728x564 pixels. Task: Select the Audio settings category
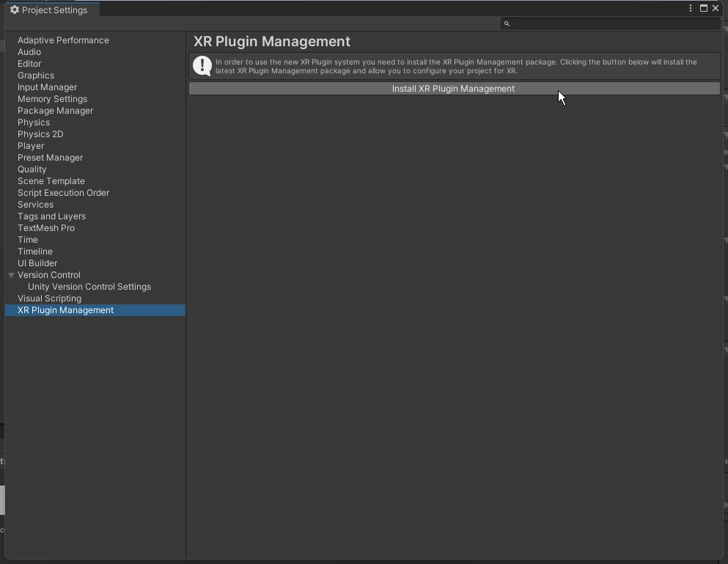pyautogui.click(x=29, y=52)
